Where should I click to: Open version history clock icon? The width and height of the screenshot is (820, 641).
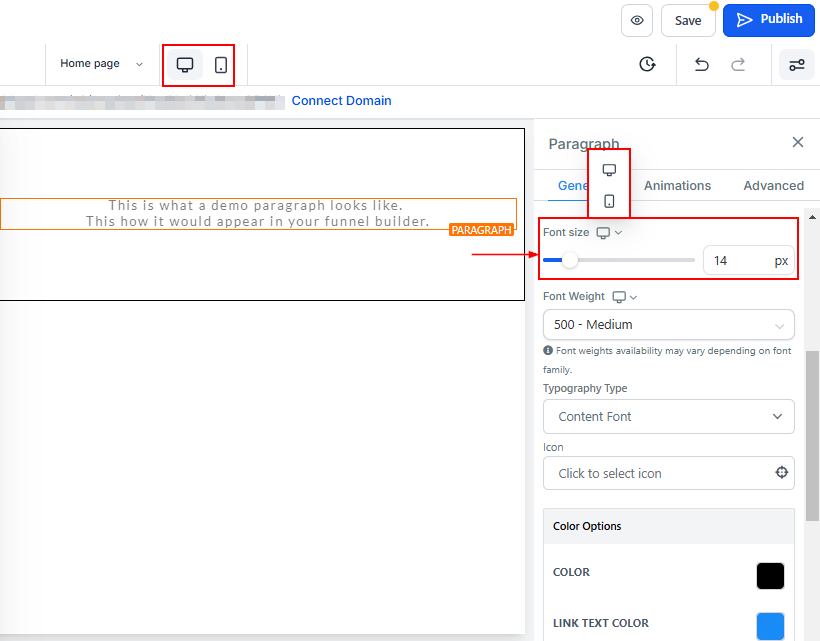coord(647,65)
